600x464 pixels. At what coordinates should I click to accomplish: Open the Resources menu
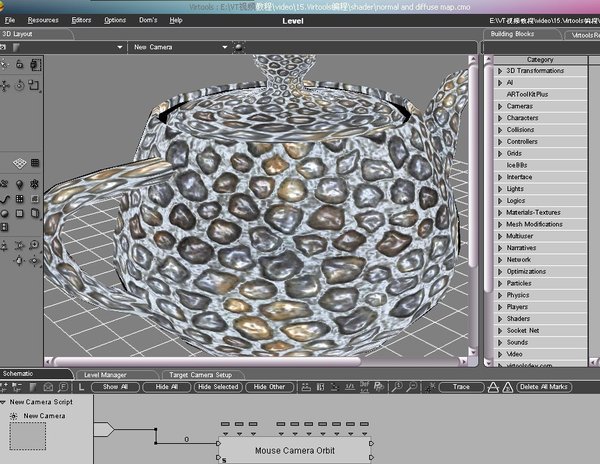coord(43,20)
